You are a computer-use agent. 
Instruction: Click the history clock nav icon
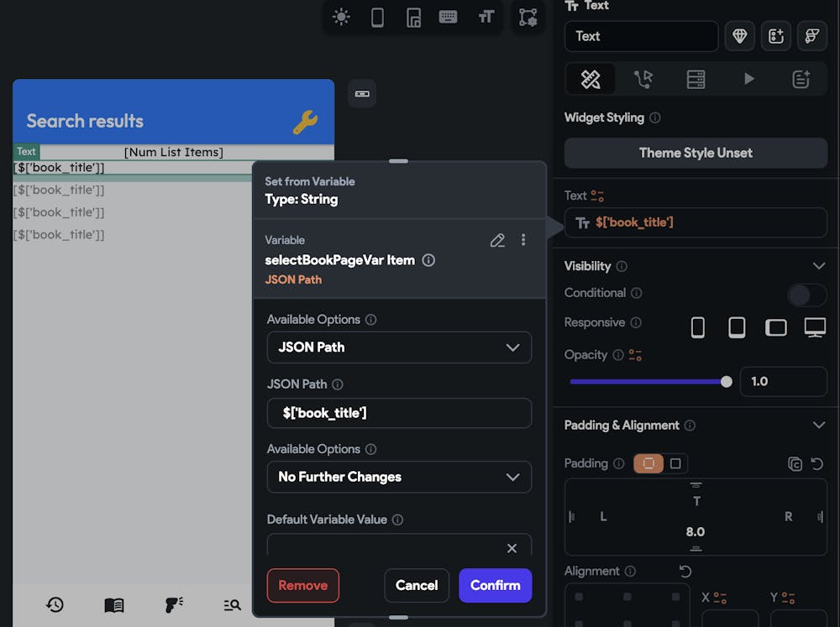(55, 605)
